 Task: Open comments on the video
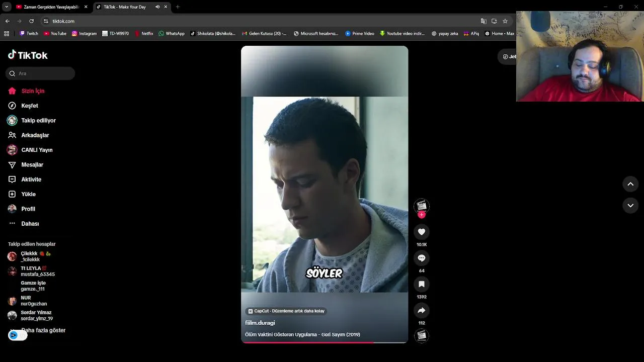pyautogui.click(x=422, y=258)
